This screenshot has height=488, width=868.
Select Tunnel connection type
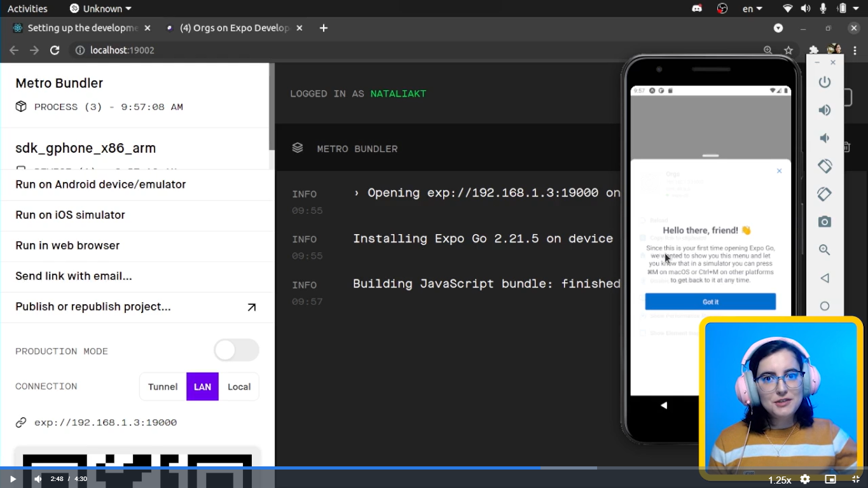pyautogui.click(x=163, y=387)
